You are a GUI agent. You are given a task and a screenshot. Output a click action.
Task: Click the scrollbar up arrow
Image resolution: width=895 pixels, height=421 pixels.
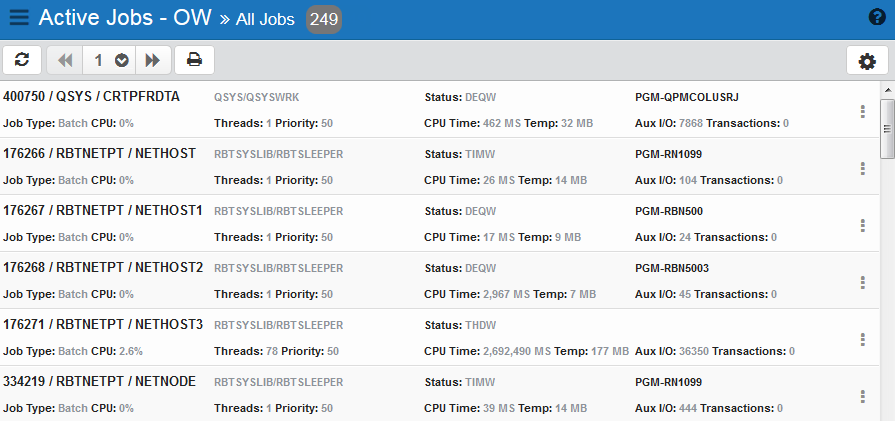coord(886,90)
